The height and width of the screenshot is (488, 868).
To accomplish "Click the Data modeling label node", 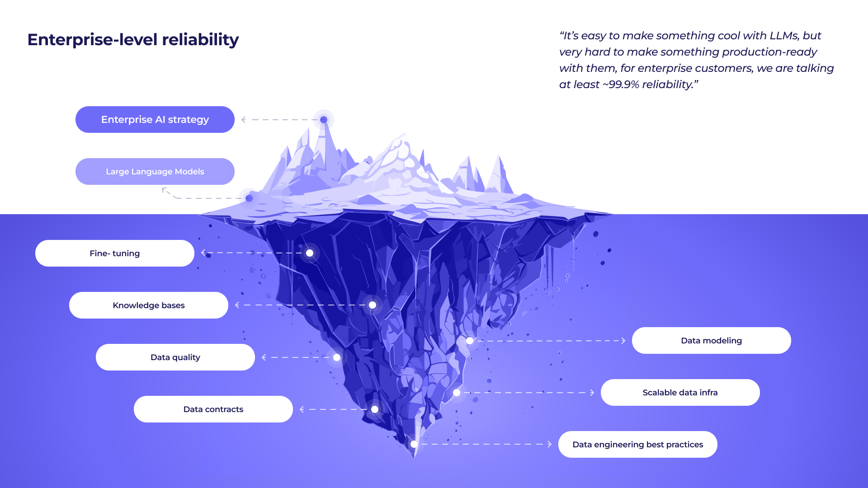I will pos(711,340).
